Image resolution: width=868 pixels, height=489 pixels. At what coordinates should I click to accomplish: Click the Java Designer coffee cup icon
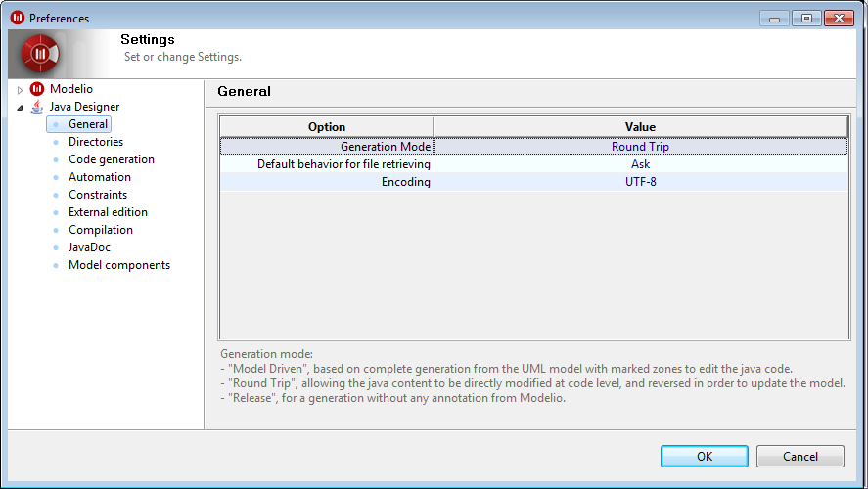tap(37, 107)
